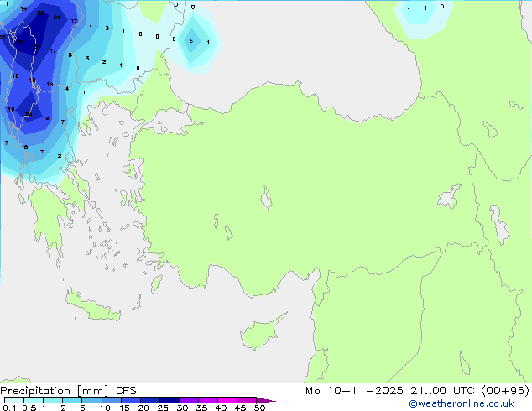The width and height of the screenshot is (532, 411).
Task: Select the 35–40 mm violet legend swatch
Action: (x=208, y=400)
